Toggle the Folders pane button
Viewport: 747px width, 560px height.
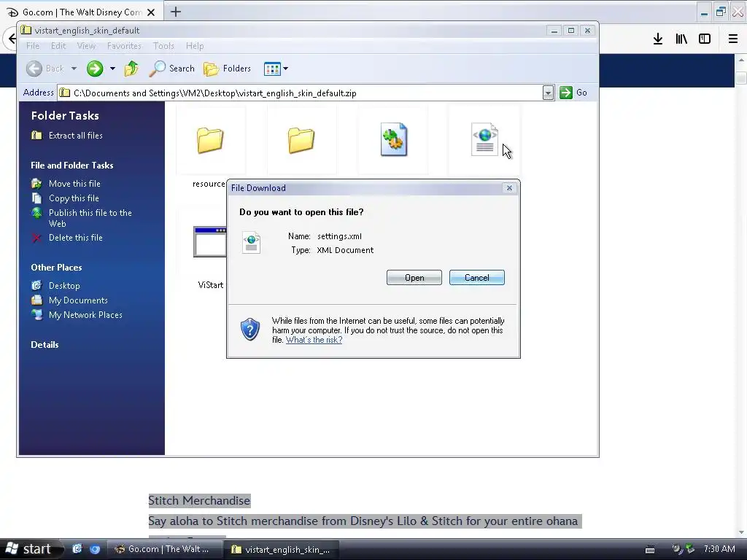(228, 69)
